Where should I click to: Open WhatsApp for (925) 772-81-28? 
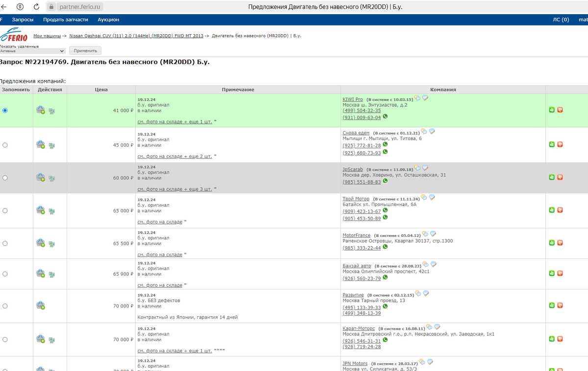pos(385,144)
